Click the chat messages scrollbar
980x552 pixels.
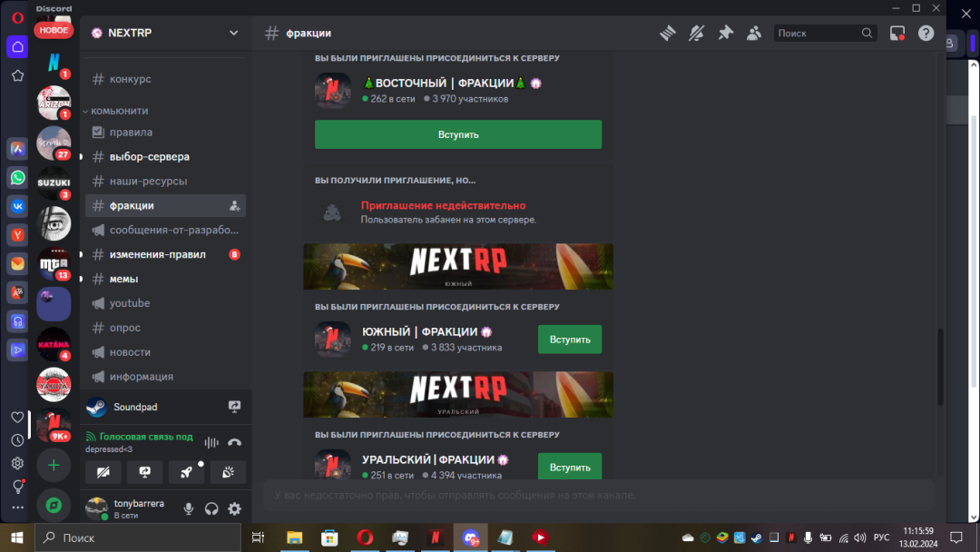[939, 366]
